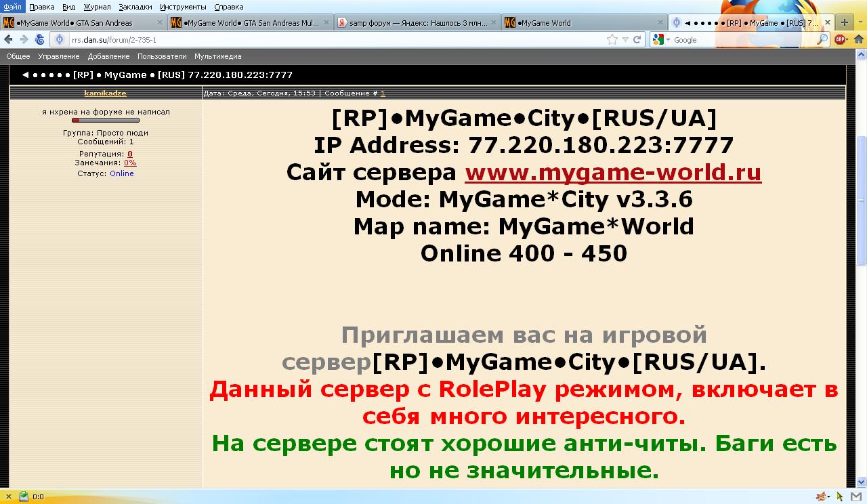Click the Online status text
Image resolution: width=867 pixels, height=504 pixels.
click(x=122, y=174)
